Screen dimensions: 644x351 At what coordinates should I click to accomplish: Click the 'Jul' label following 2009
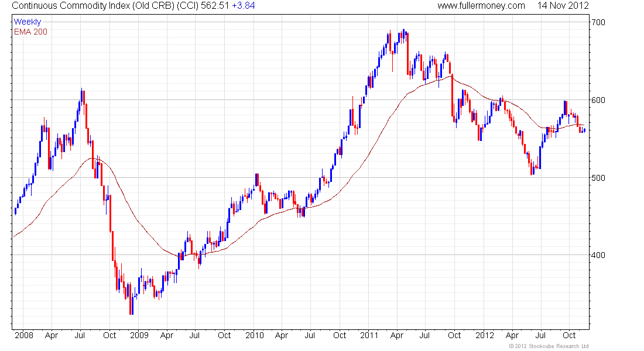(x=195, y=335)
